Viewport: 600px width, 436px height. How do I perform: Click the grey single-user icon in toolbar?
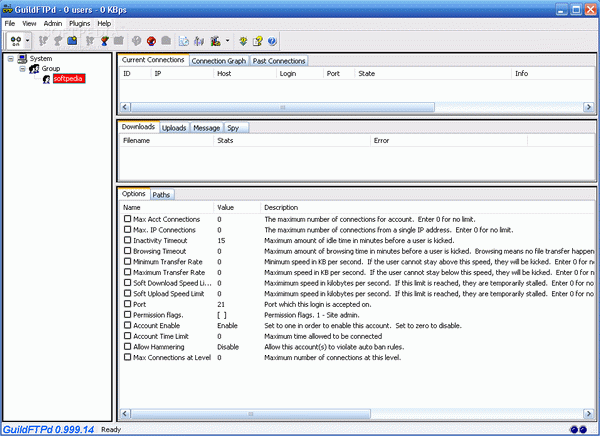click(58, 41)
